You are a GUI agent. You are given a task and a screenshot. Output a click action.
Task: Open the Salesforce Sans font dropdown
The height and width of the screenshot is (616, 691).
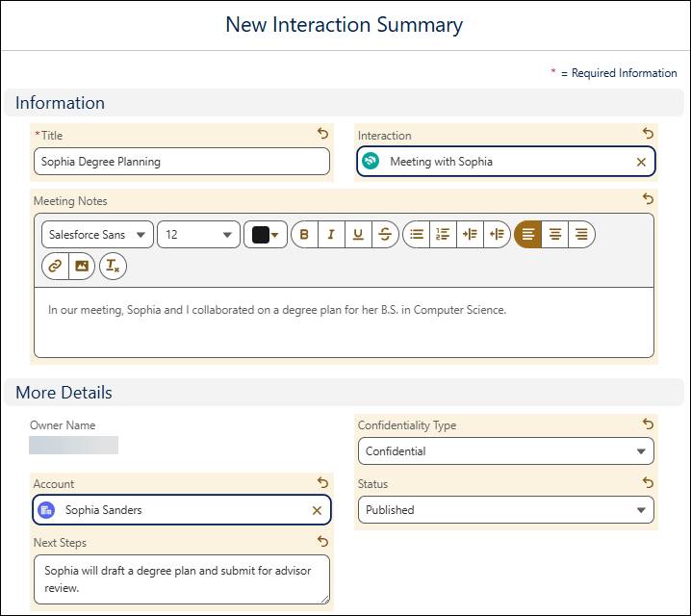tap(97, 235)
